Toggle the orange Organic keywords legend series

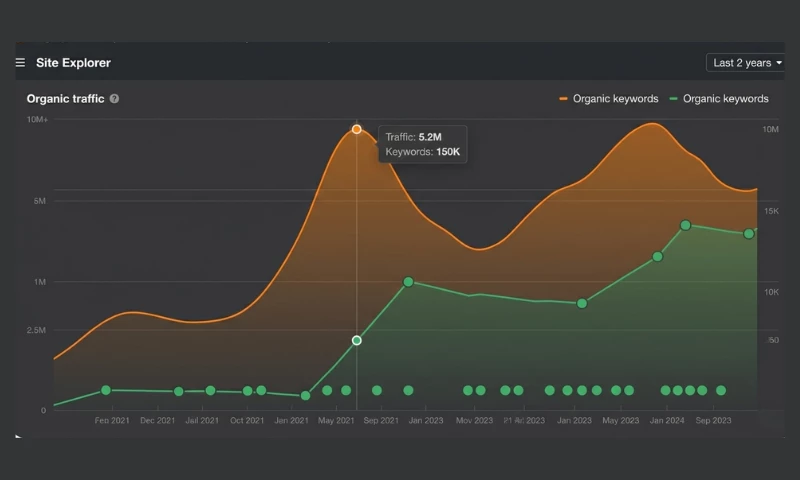coord(608,99)
